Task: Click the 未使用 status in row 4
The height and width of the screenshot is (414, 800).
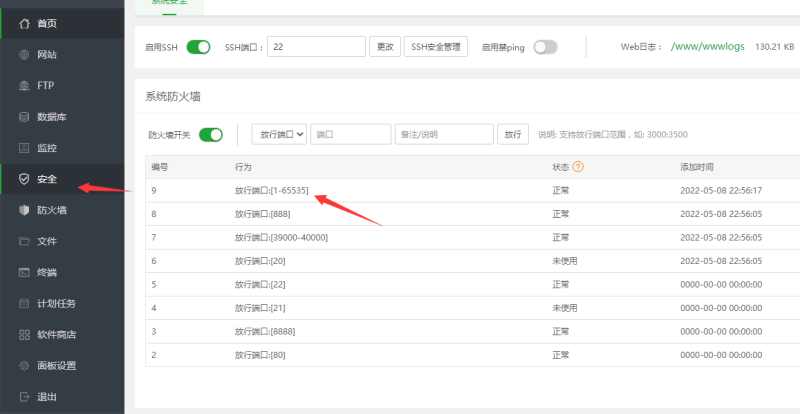Action: 564,308
